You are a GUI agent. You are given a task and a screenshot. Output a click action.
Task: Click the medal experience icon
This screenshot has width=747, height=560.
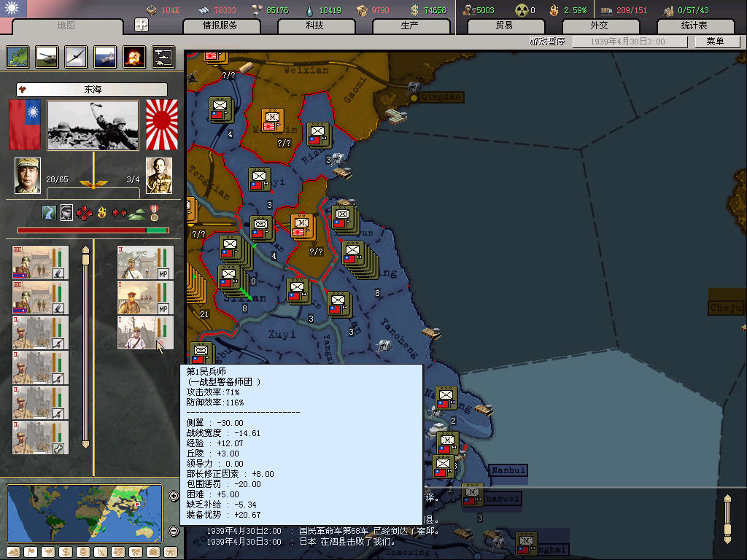[x=154, y=212]
